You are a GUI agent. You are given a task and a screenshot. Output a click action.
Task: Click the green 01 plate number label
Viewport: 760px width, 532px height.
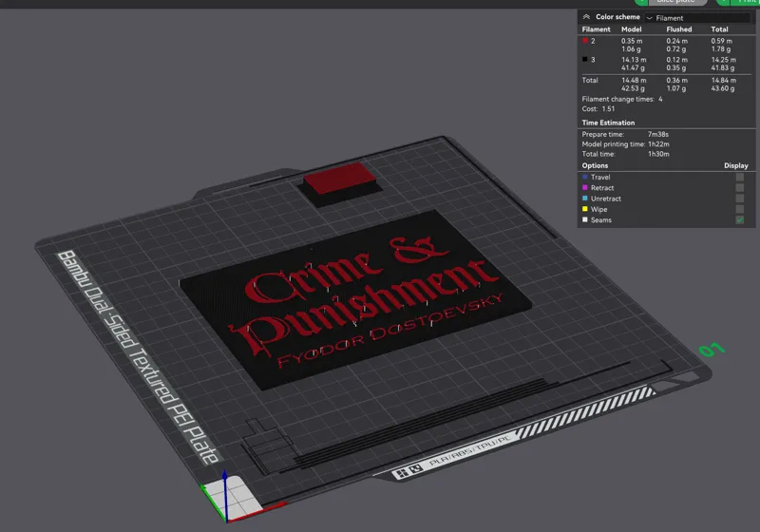(712, 350)
